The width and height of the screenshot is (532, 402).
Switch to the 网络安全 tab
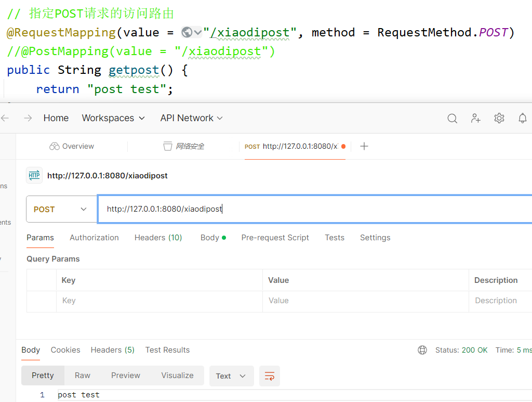(183, 146)
